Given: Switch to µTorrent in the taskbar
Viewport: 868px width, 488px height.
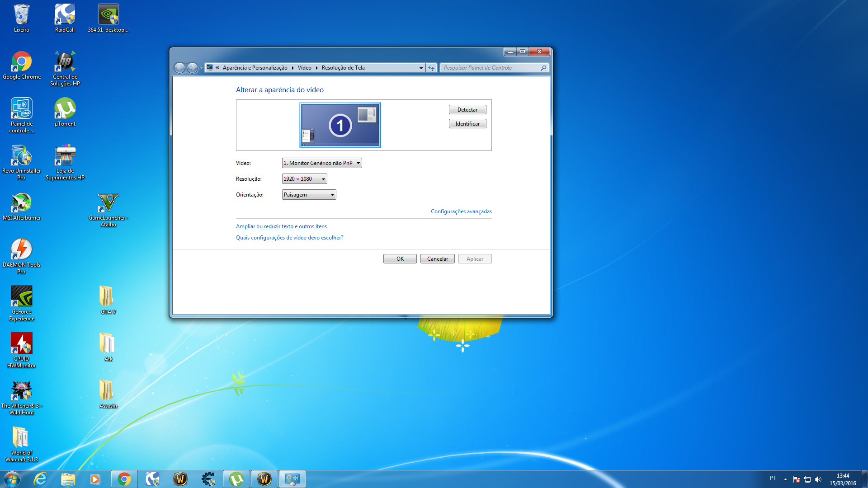Looking at the screenshot, I should 236,479.
